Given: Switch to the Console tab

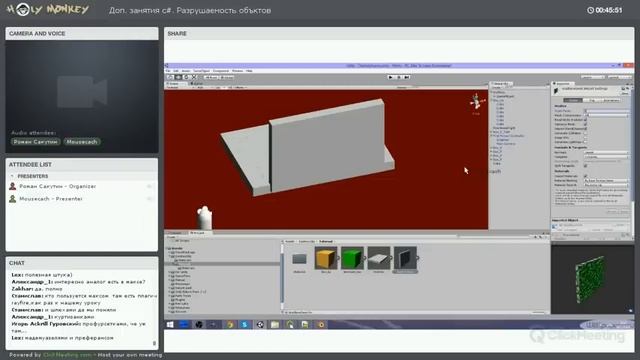Looking at the screenshot, I should click(x=176, y=233).
